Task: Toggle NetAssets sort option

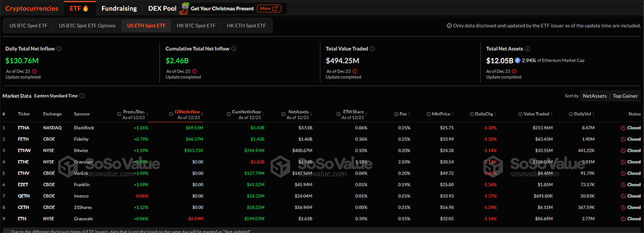Action: pyautogui.click(x=595, y=96)
